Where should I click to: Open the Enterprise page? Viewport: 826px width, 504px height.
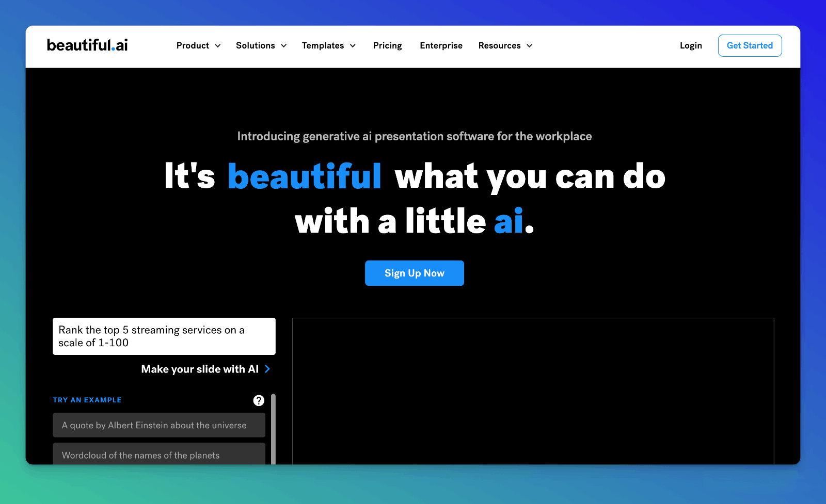[x=441, y=45]
